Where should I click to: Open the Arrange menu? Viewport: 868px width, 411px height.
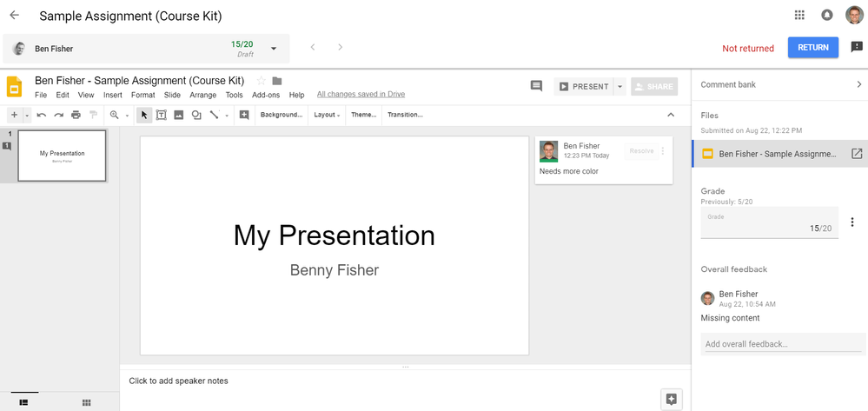202,95
